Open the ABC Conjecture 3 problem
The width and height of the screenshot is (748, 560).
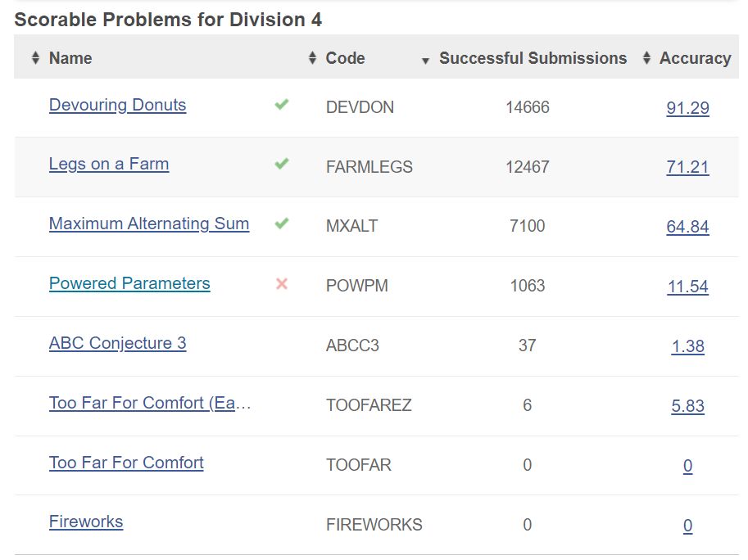tap(117, 343)
